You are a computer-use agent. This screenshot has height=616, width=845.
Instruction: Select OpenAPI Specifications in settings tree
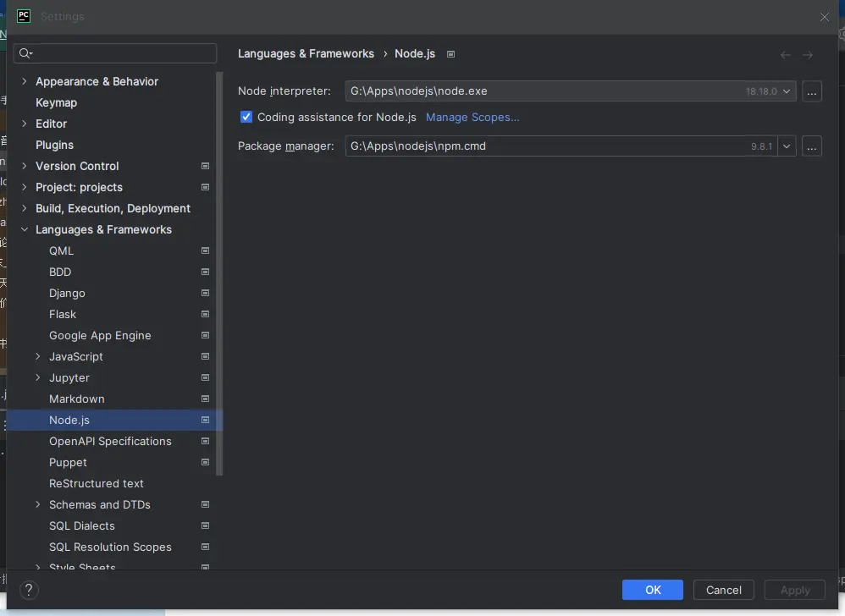(110, 441)
